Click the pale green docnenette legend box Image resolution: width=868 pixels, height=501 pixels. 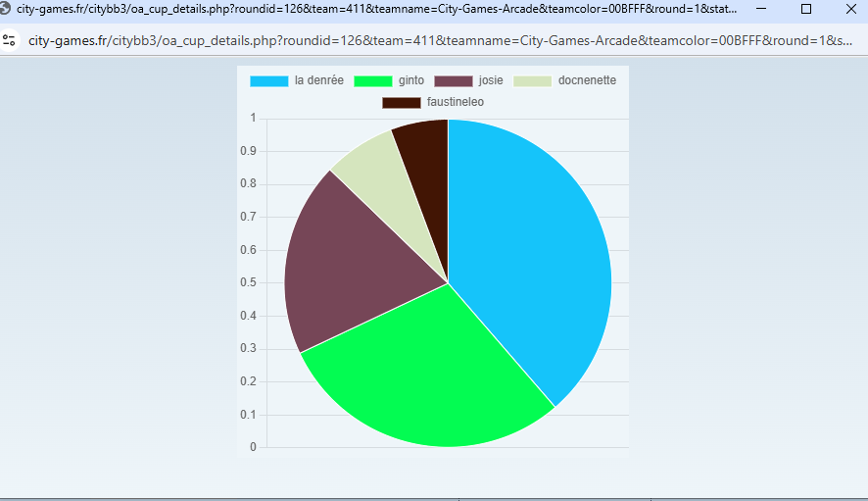pos(533,80)
